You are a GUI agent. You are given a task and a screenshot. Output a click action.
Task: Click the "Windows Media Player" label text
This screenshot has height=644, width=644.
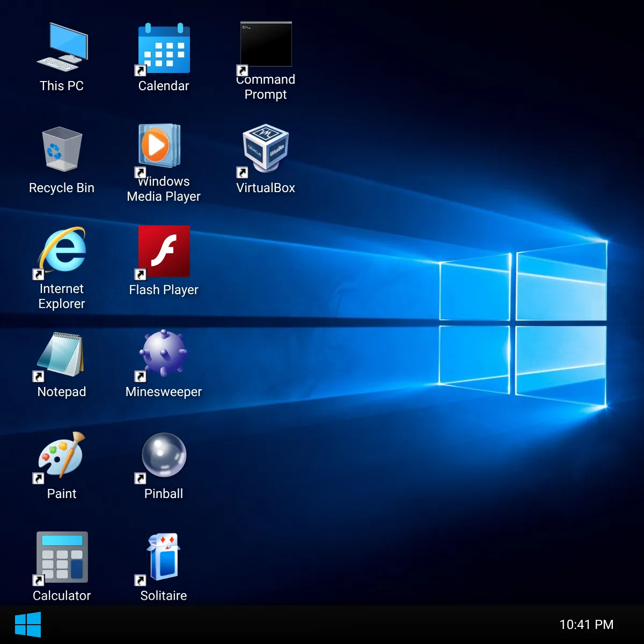point(164,189)
